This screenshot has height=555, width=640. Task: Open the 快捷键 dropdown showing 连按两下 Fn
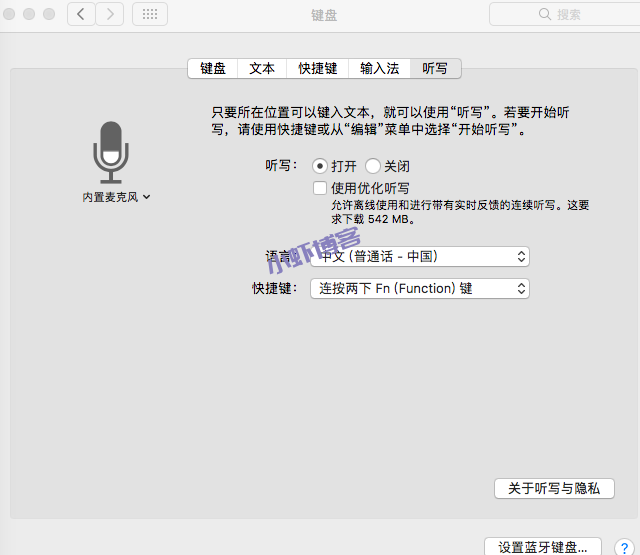pyautogui.click(x=420, y=289)
